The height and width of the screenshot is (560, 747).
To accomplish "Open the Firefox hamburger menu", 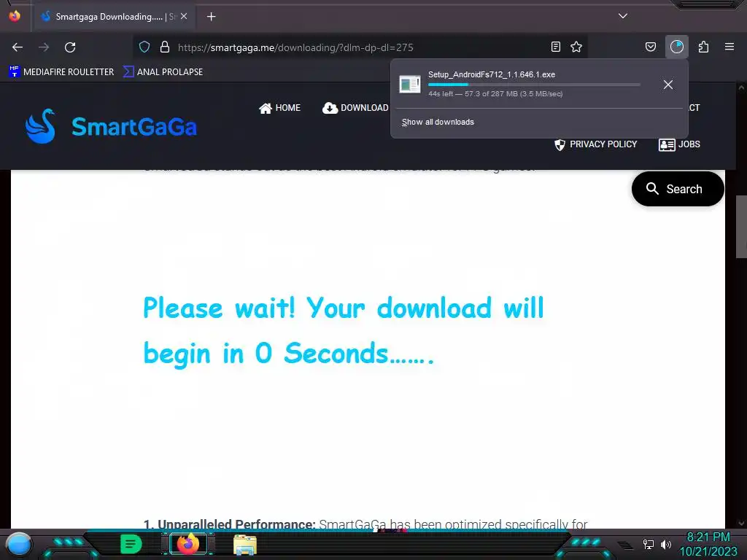I will (729, 47).
